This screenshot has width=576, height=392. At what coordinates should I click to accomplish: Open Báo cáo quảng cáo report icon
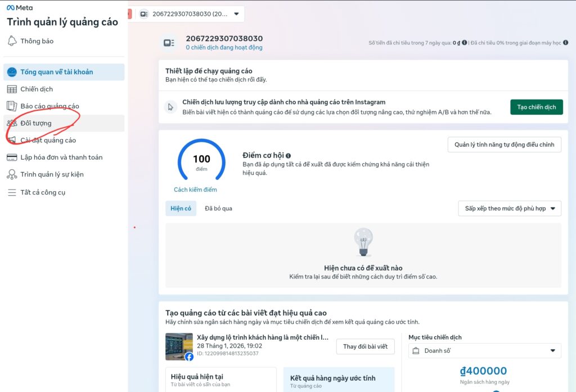pyautogui.click(x=12, y=106)
